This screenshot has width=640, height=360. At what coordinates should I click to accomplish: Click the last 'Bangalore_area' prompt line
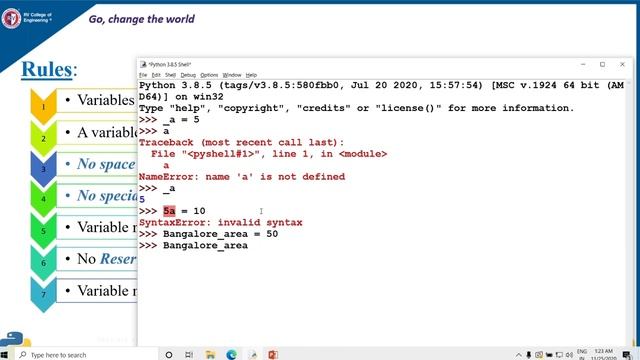205,245
